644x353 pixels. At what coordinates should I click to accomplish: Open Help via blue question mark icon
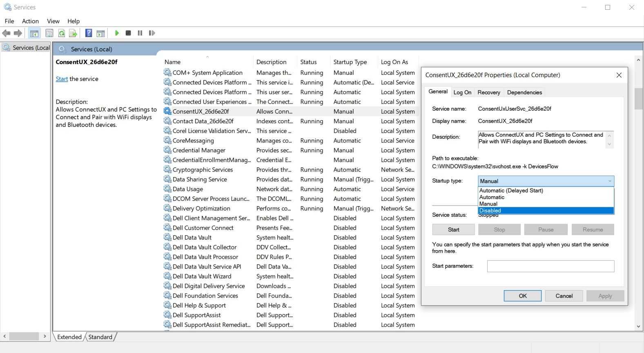coord(88,33)
